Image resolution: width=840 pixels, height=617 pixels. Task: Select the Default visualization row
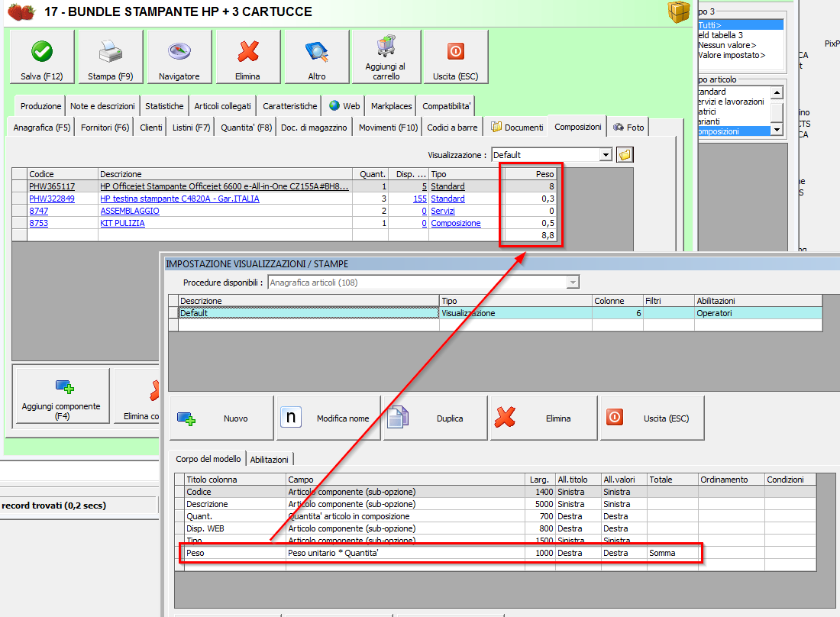pyautogui.click(x=496, y=313)
